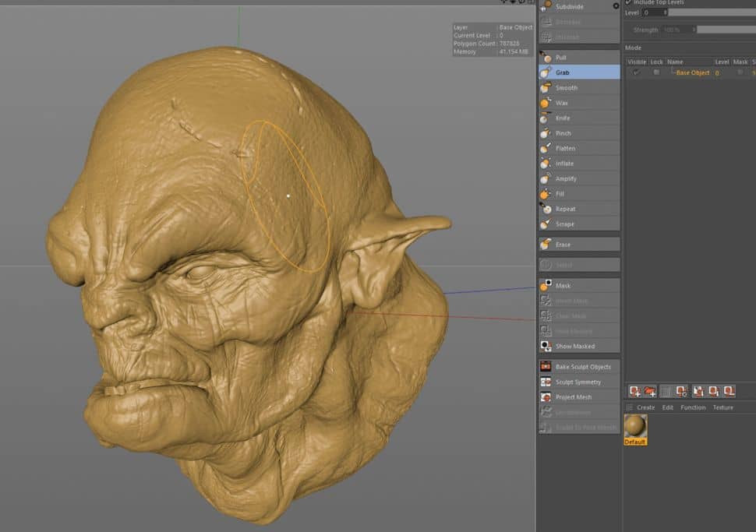Toggle visibility of the Base Object layer

(637, 72)
